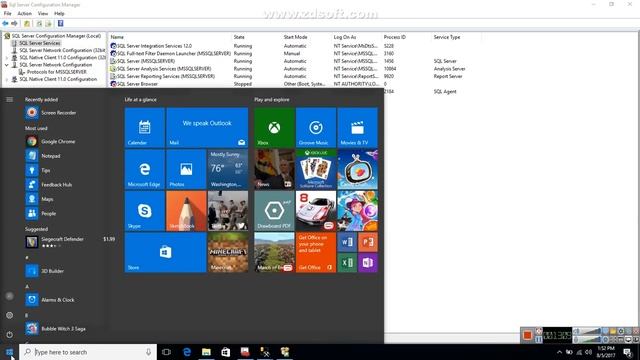Click the Windows Start button

tap(9, 352)
